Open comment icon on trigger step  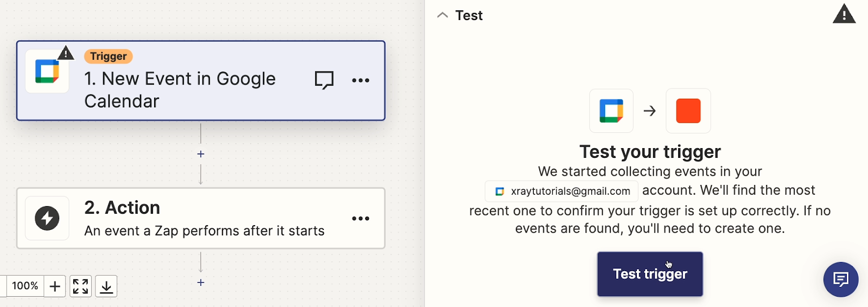coord(324,80)
